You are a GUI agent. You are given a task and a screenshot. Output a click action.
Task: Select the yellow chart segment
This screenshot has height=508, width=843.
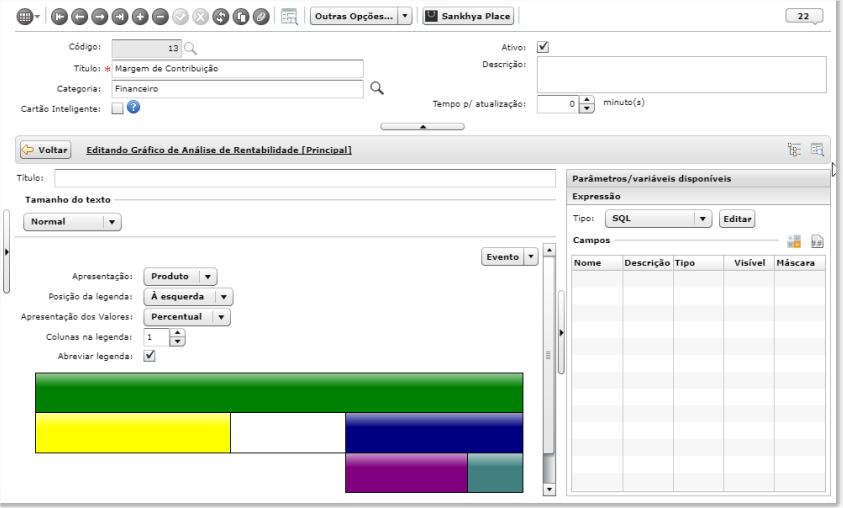[x=133, y=433]
